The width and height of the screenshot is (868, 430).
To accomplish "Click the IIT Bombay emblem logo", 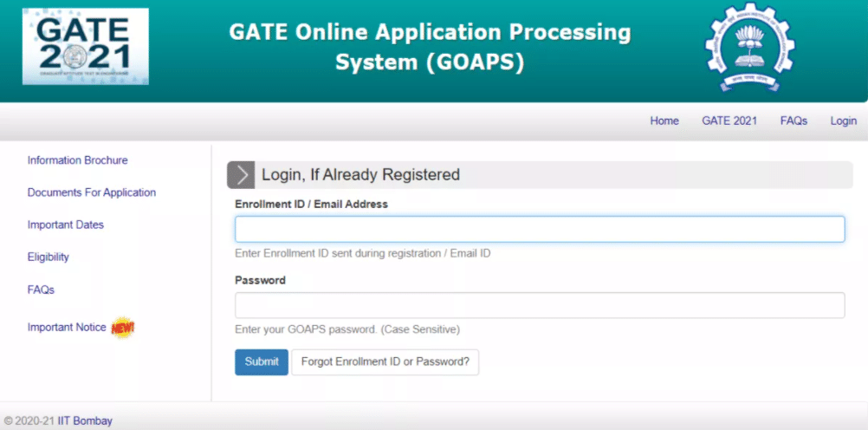I will [749, 48].
